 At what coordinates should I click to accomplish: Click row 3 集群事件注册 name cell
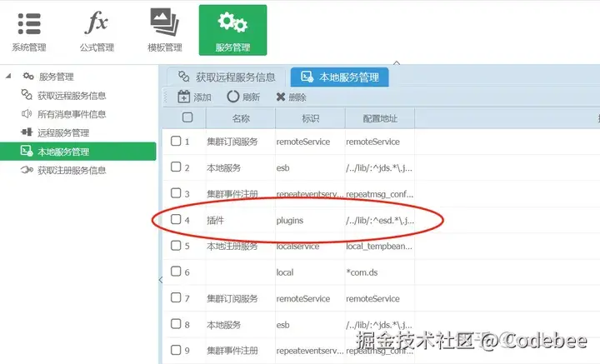240,194
